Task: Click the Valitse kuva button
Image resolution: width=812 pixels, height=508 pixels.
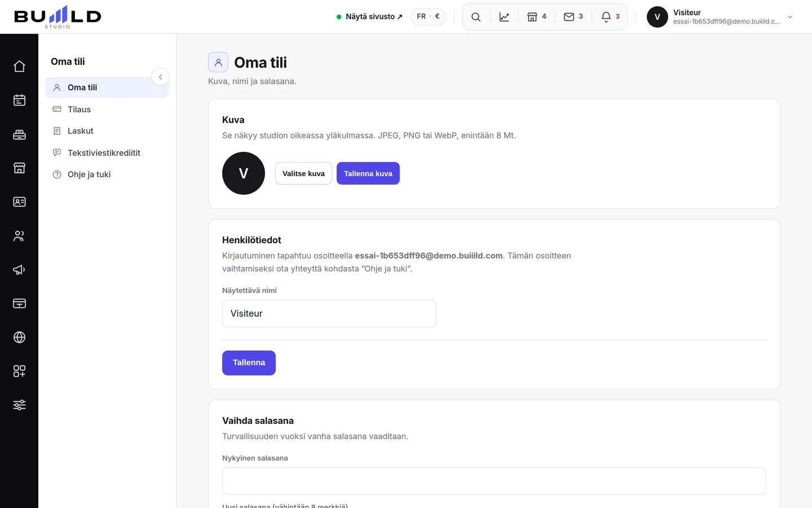Action: pos(303,173)
